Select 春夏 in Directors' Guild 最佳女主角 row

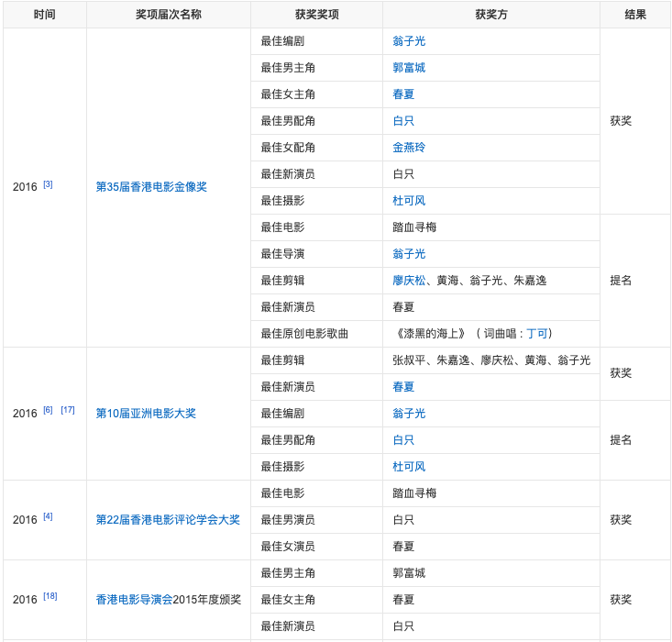[x=403, y=600]
